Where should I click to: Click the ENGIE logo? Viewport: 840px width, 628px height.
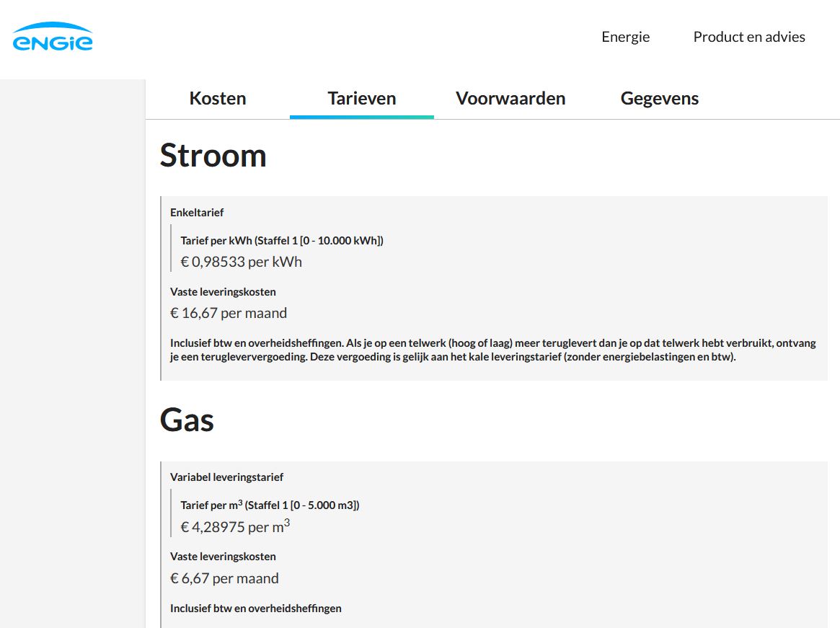tap(53, 37)
